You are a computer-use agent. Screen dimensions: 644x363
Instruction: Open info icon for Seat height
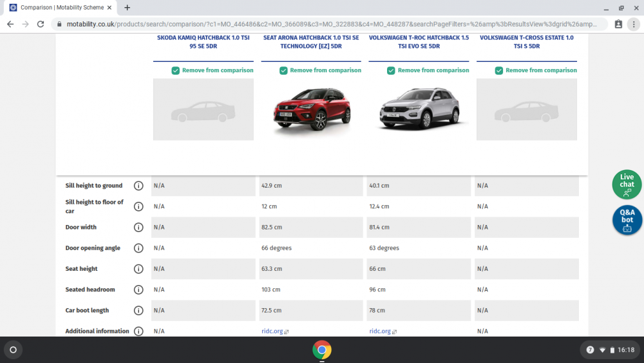coord(138,269)
